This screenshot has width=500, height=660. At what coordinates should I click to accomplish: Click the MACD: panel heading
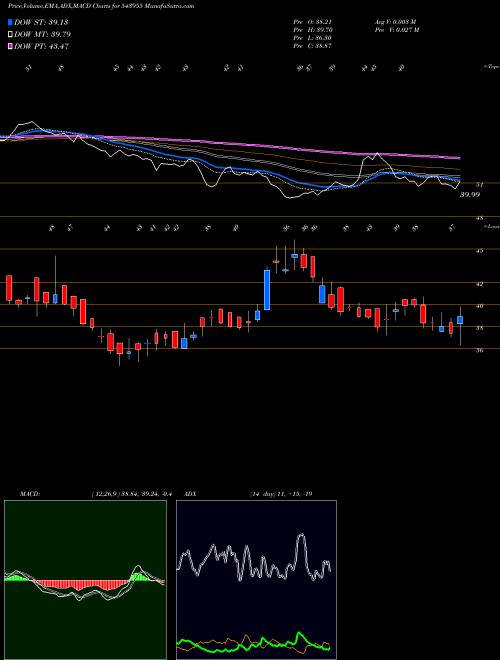click(x=29, y=494)
